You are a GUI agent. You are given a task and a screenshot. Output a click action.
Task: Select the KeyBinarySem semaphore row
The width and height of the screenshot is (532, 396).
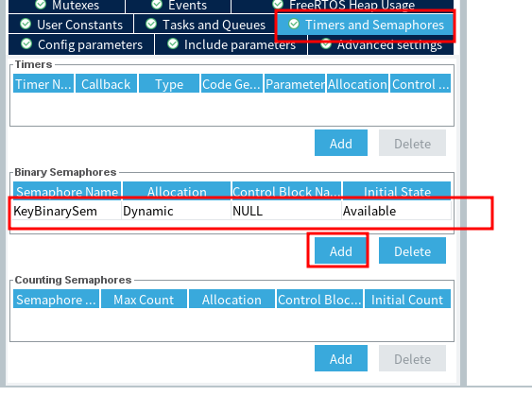point(232,211)
